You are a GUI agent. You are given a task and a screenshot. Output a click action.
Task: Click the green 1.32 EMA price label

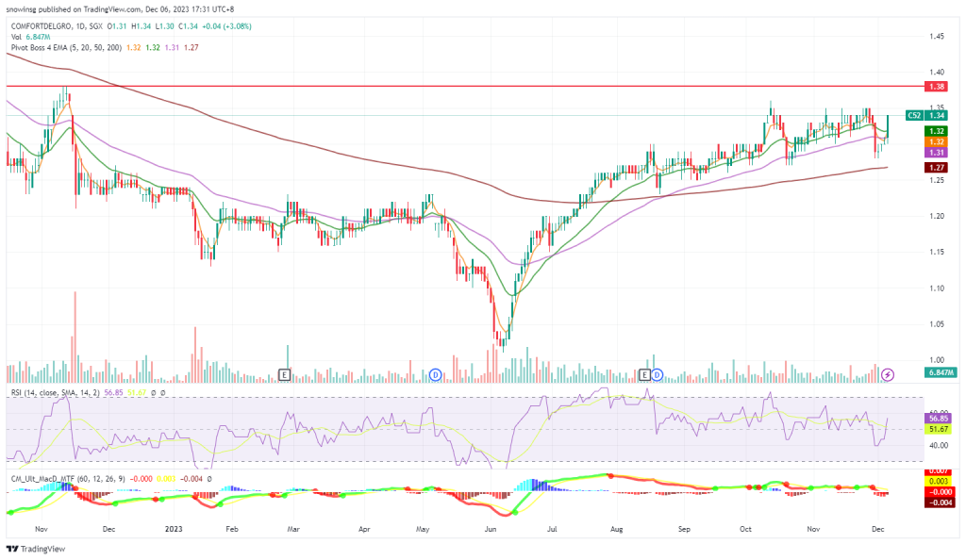[x=937, y=131]
